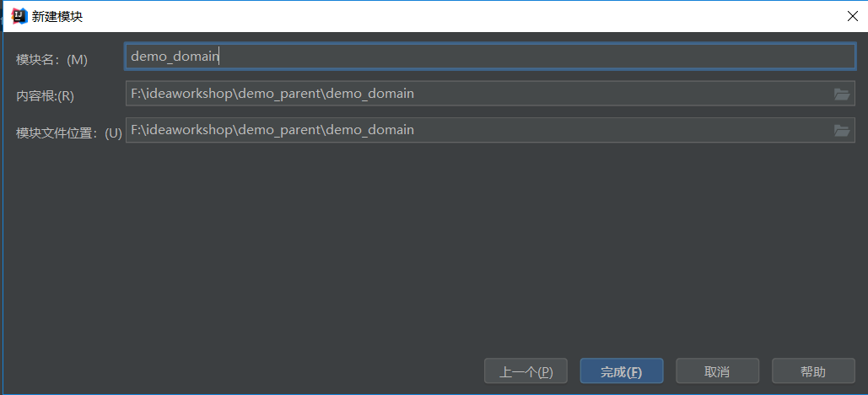The image size is (868, 395).
Task: Focus the 模块名 input containing demo_domain
Action: [490, 57]
